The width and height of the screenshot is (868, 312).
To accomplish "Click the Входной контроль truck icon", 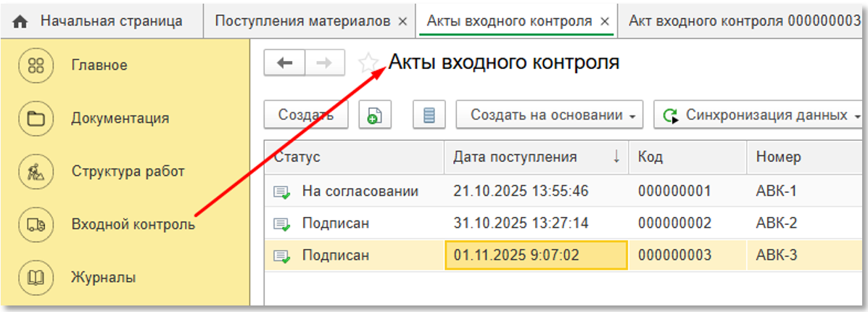I will coord(36,225).
